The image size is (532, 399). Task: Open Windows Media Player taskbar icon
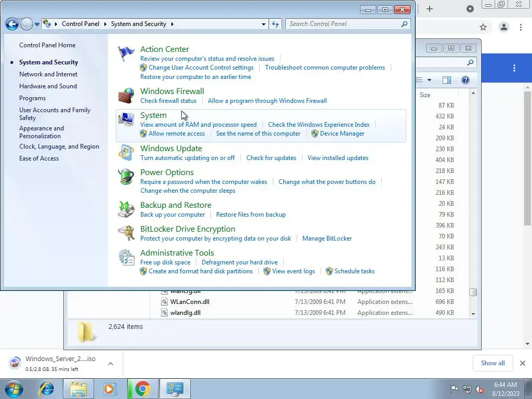(110, 389)
